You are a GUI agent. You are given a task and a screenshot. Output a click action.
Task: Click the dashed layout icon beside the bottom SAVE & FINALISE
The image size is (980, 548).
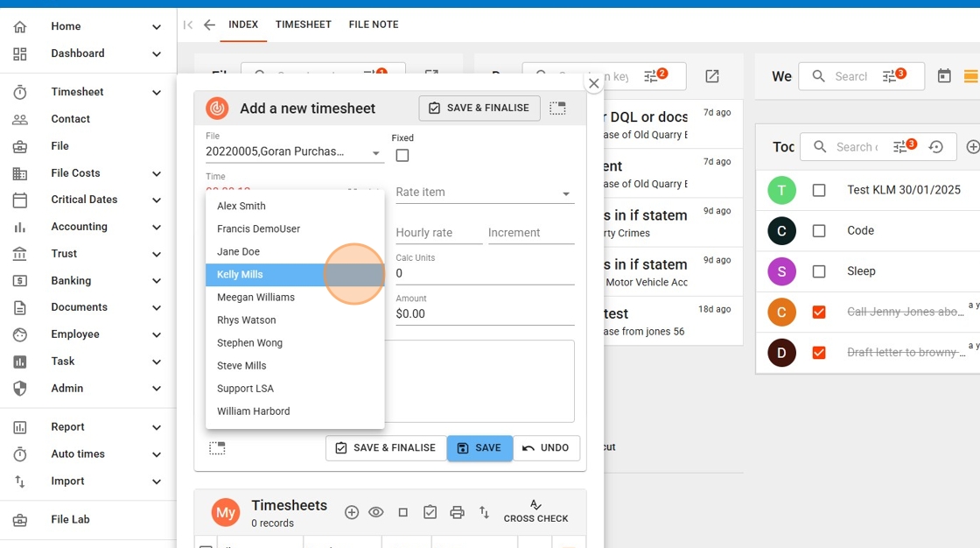point(217,448)
